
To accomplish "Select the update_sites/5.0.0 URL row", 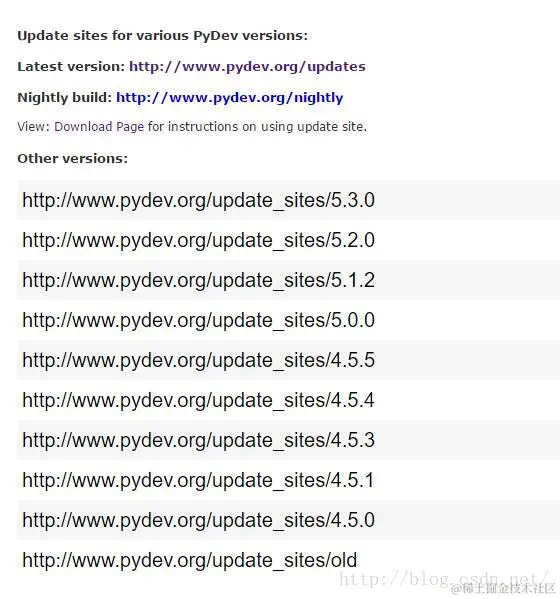I will (288, 320).
